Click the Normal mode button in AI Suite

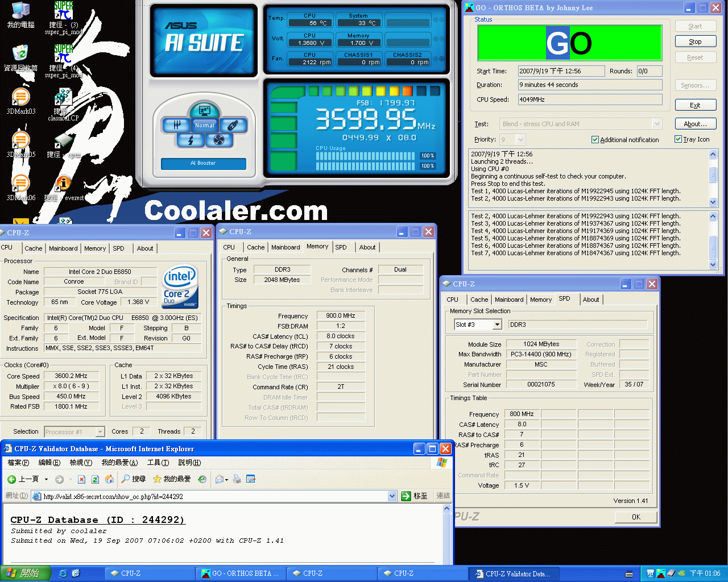[x=204, y=125]
